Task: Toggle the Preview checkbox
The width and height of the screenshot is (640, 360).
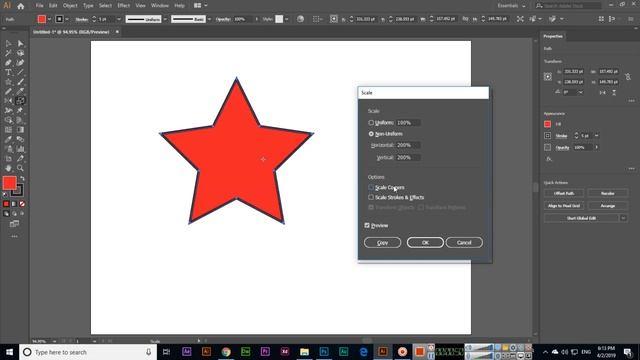Action: pyautogui.click(x=367, y=225)
